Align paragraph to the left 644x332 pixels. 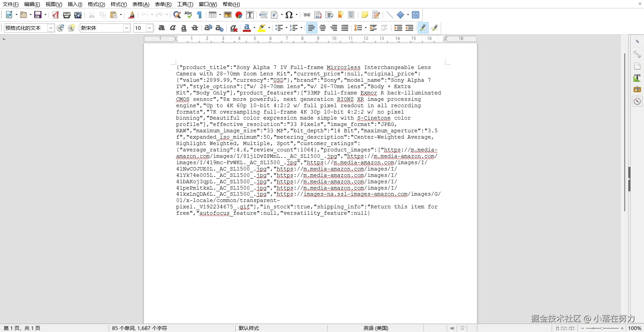(x=311, y=28)
